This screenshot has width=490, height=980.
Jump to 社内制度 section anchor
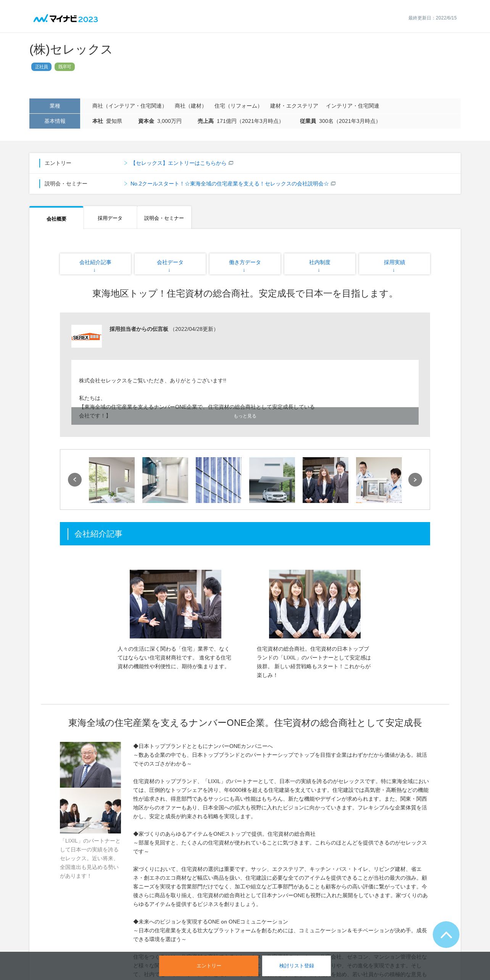320,264
